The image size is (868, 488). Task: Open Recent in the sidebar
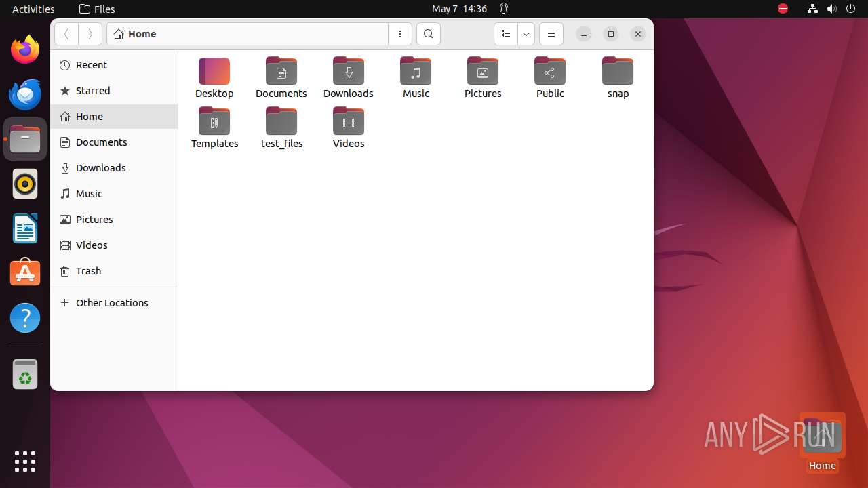click(x=114, y=65)
